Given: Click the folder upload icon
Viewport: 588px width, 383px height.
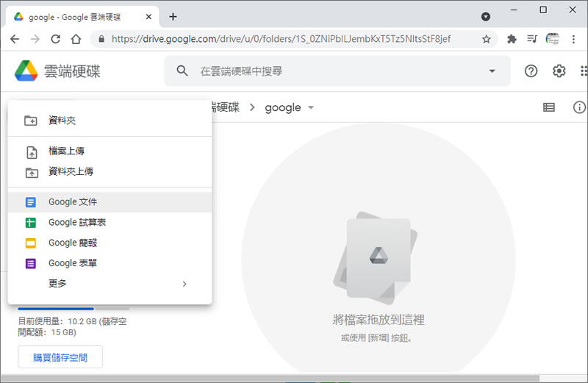Looking at the screenshot, I should click(x=32, y=173).
